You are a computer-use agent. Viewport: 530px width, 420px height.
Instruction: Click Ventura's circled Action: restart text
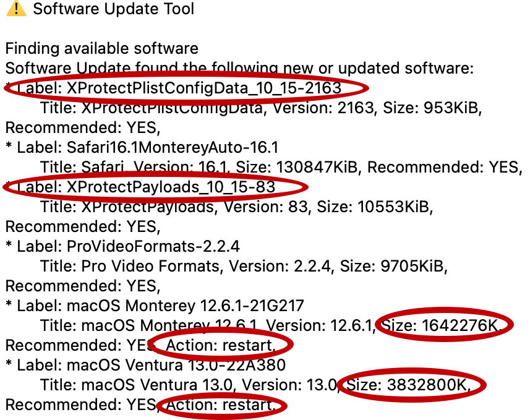220,405
